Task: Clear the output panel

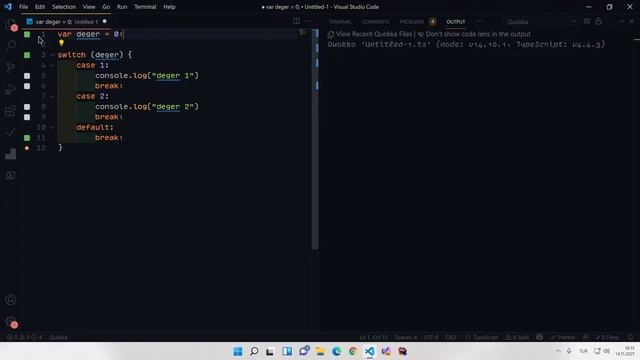Action: tap(587, 22)
